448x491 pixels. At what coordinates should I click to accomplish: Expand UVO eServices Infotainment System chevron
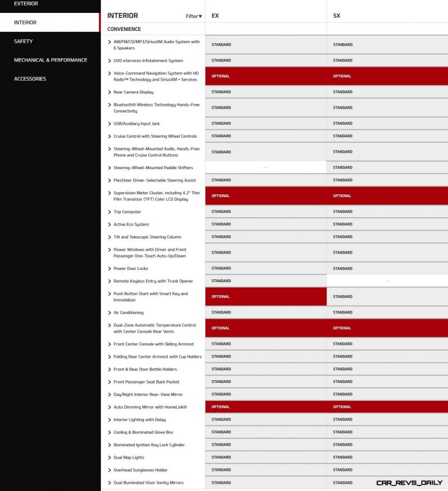pos(109,61)
